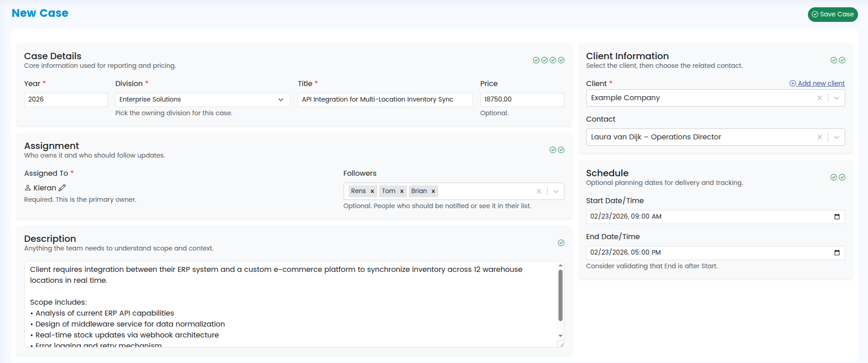Click the Price input field
This screenshot has width=868, height=363.
tap(522, 100)
